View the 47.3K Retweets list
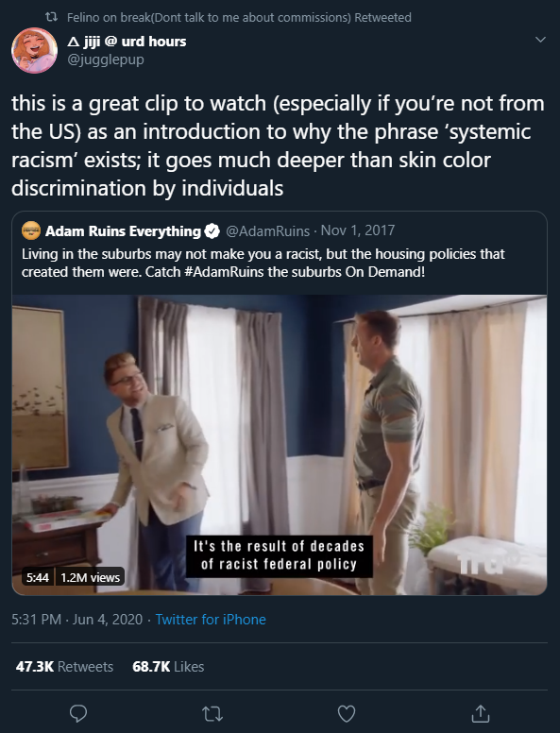560x733 pixels. pyautogui.click(x=64, y=666)
